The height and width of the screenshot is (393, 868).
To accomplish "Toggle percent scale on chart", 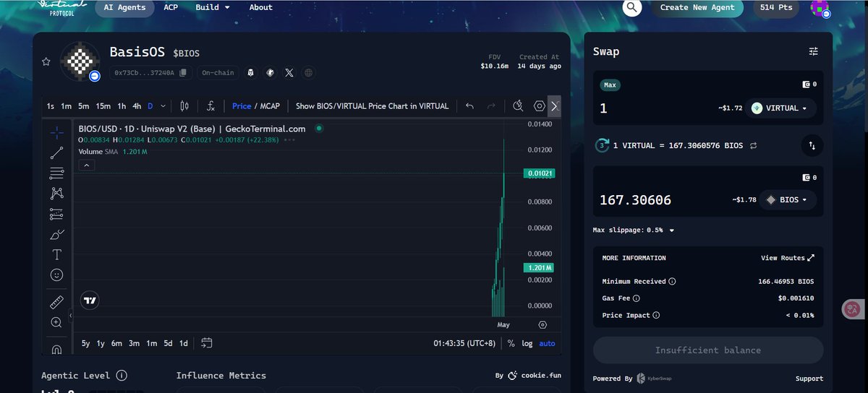I will 511,343.
